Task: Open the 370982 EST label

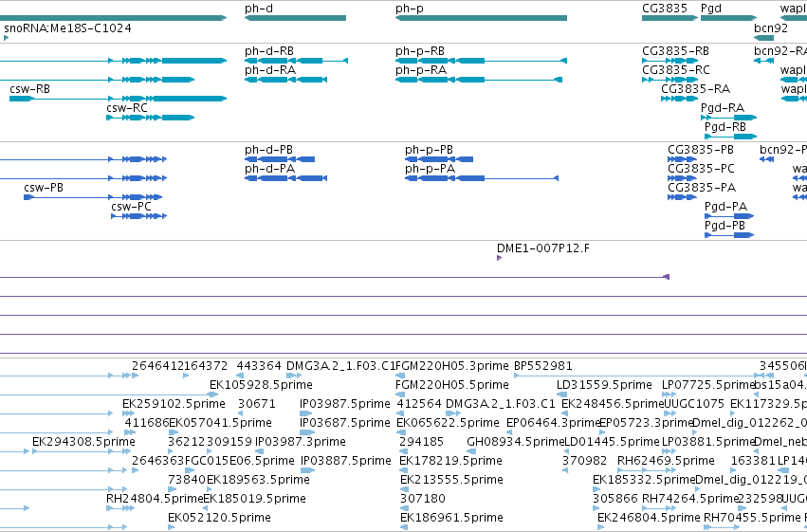Action: point(585,461)
